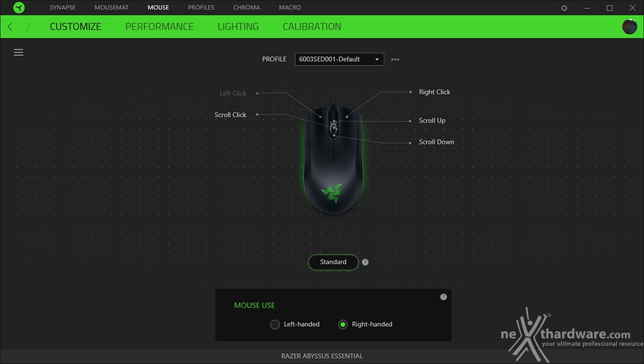The image size is (644, 364).
Task: Switch to the Profiles tab
Action: coord(201,8)
